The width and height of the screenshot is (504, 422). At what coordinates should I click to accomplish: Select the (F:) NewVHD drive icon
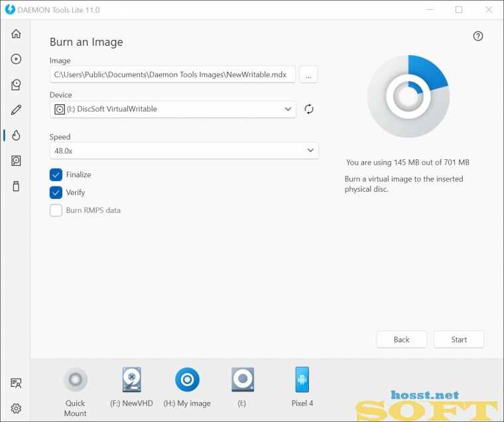(132, 380)
